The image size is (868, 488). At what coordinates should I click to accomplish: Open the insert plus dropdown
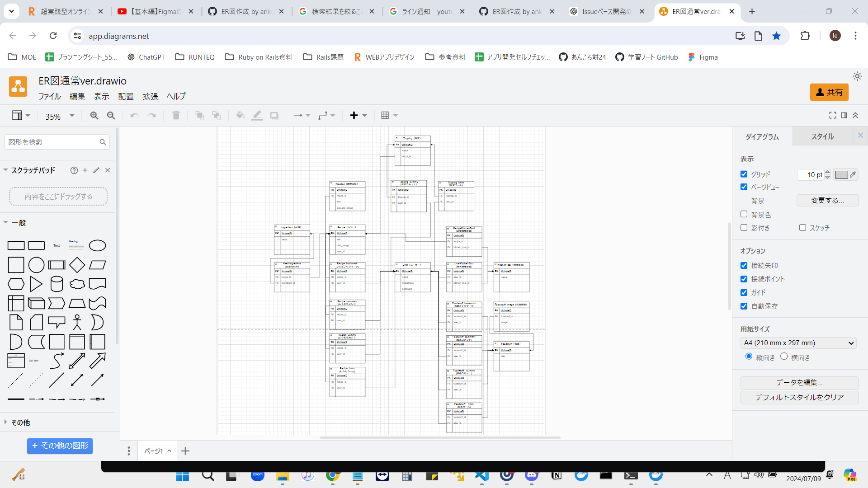358,116
